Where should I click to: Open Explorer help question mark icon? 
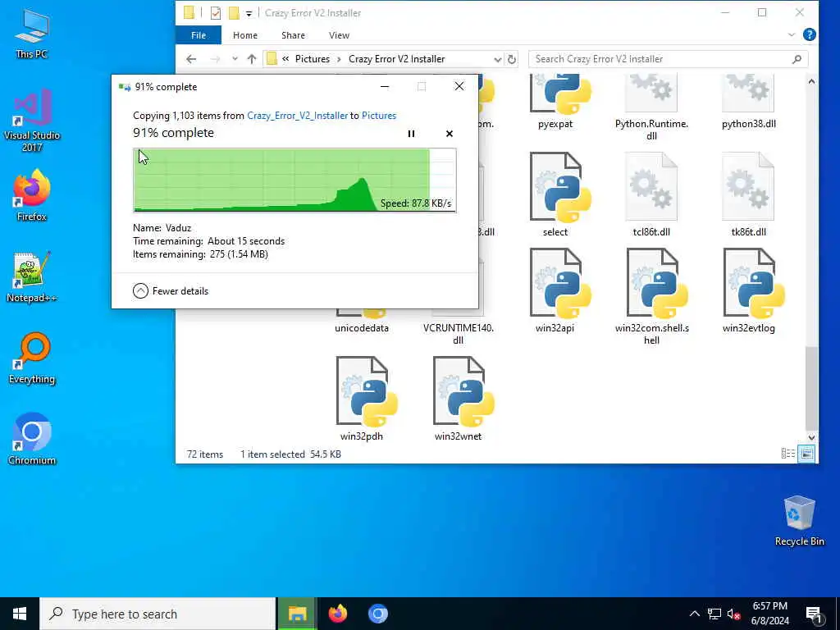pos(810,34)
